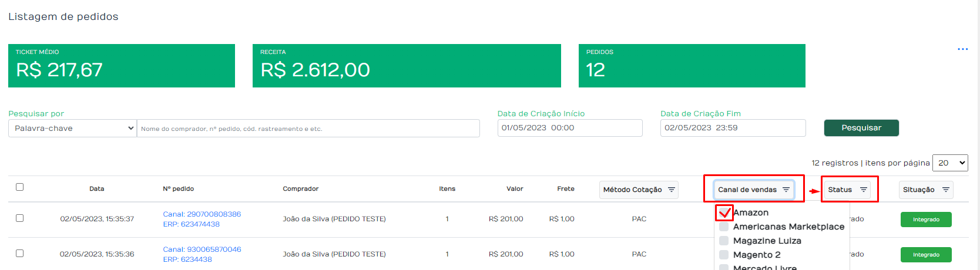Check the Magazine Luiza option
The image size is (980, 270).
click(724, 241)
